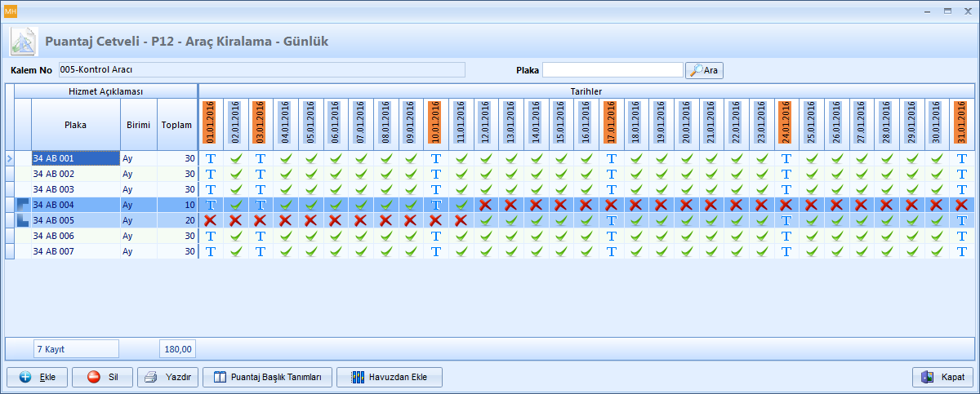Toggle 34 AB 001 mark on 02.01.2016
This screenshot has height=394, width=980.
pos(235,158)
